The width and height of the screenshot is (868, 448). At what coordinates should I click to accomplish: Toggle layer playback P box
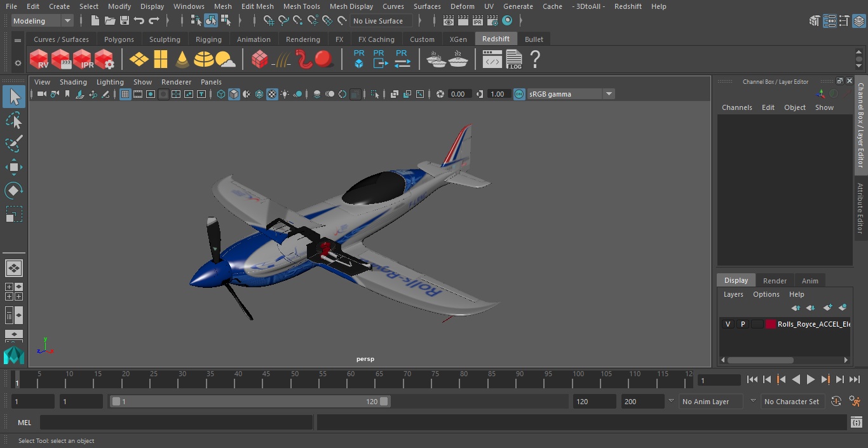742,324
